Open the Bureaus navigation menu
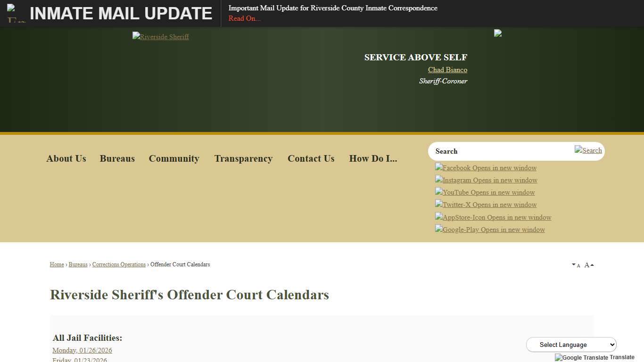644x362 pixels. click(117, 158)
